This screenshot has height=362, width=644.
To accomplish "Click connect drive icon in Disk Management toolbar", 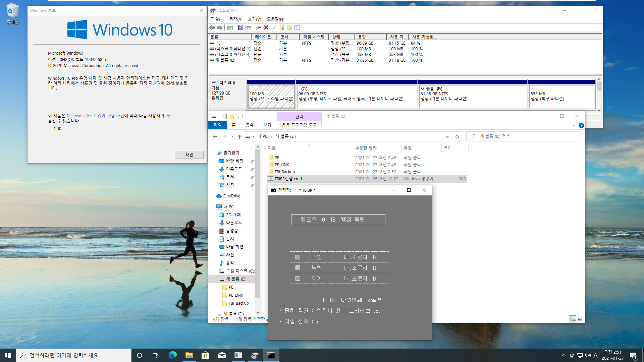I will [x=258, y=27].
